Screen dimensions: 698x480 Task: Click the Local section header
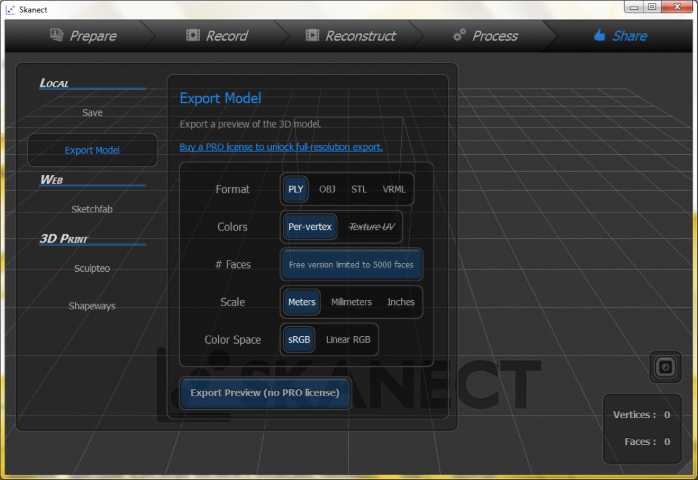54,83
